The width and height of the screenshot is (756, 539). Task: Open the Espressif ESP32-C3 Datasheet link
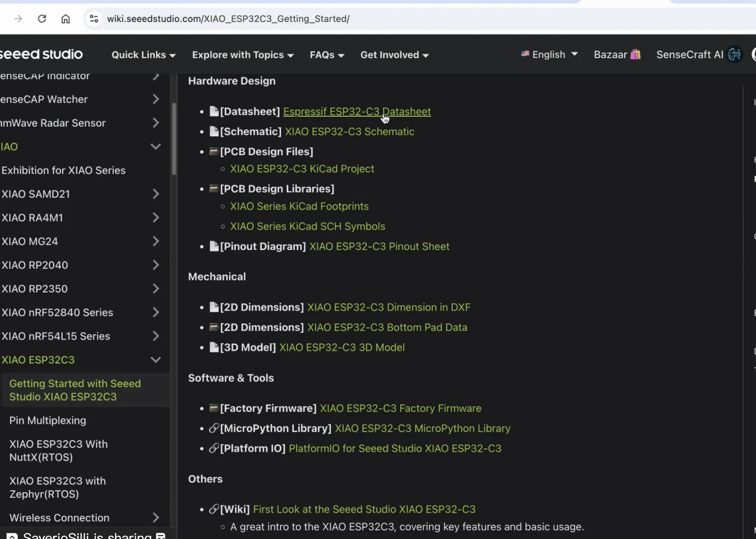tap(357, 112)
